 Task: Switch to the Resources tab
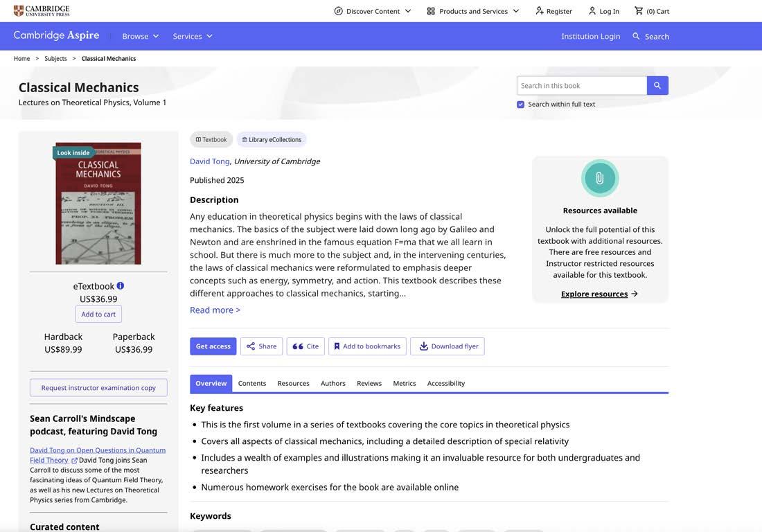tap(294, 383)
